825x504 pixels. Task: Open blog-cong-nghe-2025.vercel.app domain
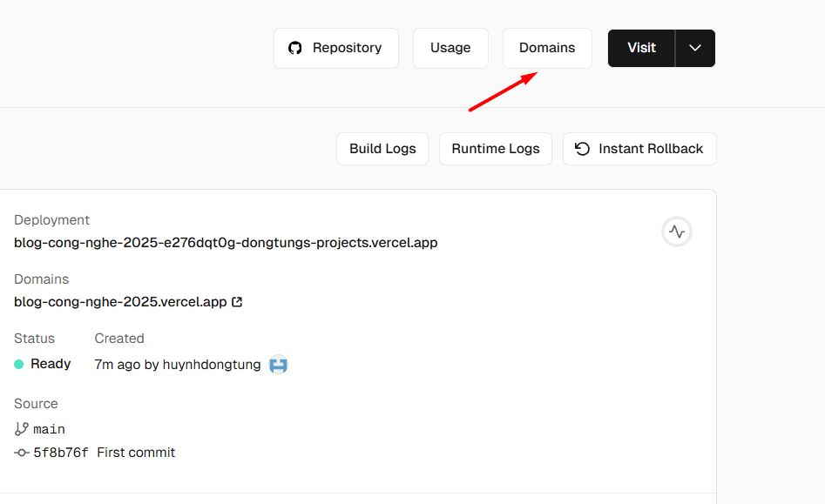(x=119, y=301)
